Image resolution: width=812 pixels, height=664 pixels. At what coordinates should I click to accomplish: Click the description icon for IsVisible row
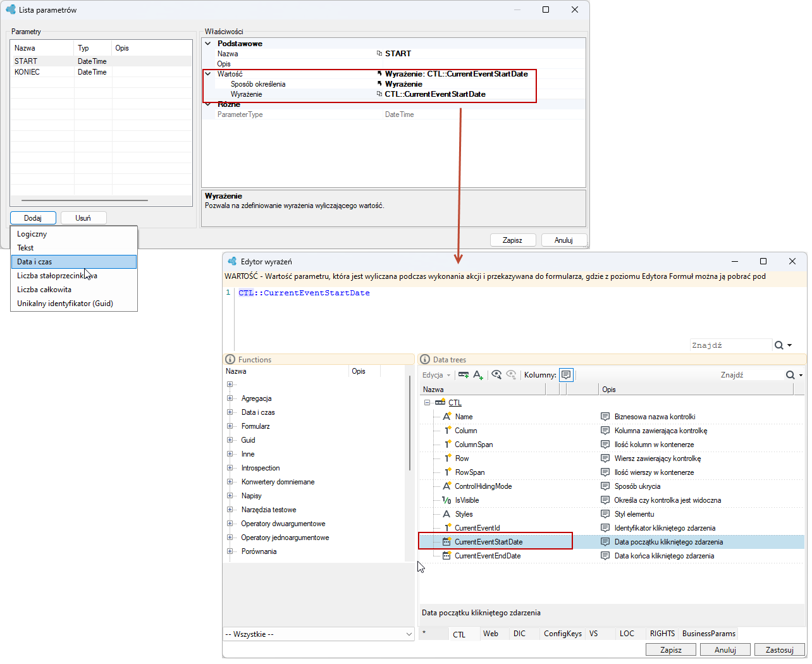pos(605,500)
